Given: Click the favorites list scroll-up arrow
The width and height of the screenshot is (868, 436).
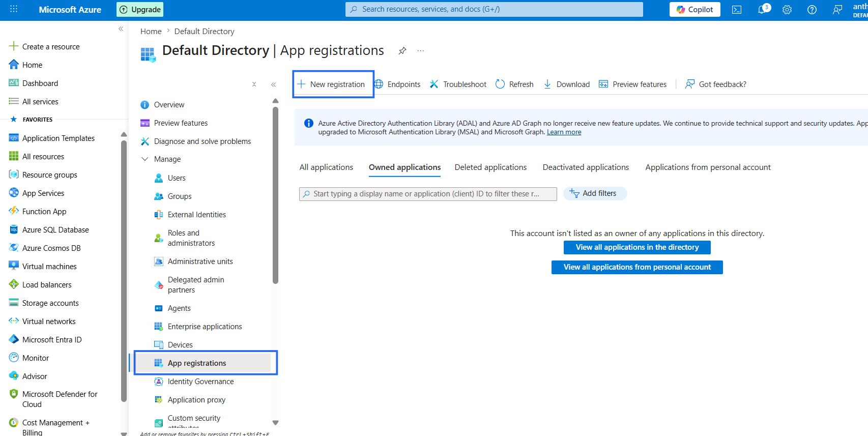Looking at the screenshot, I should [124, 134].
